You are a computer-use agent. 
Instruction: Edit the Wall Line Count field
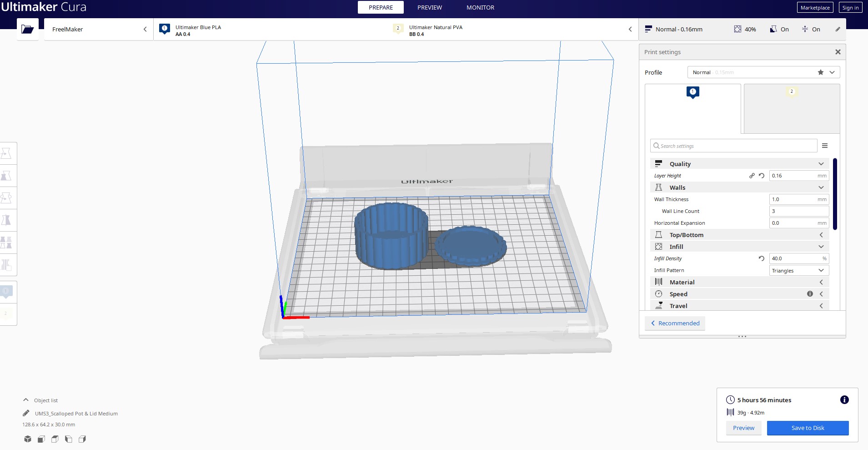799,211
